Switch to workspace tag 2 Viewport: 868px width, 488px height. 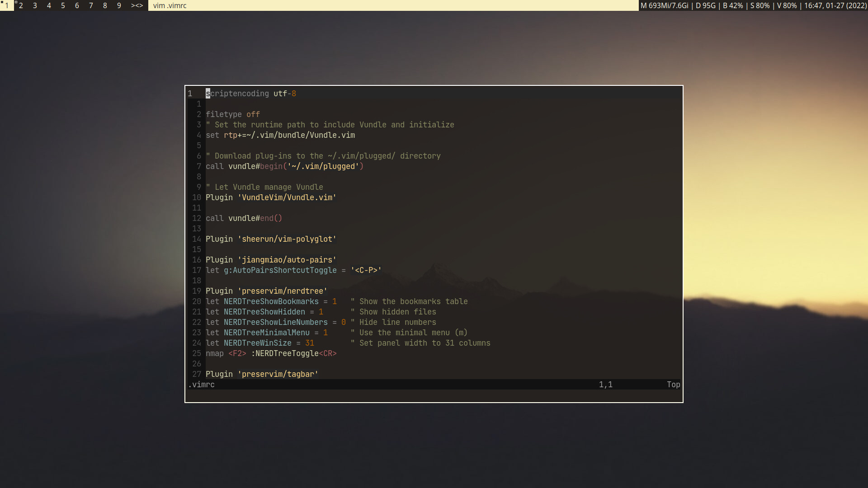[x=21, y=5]
